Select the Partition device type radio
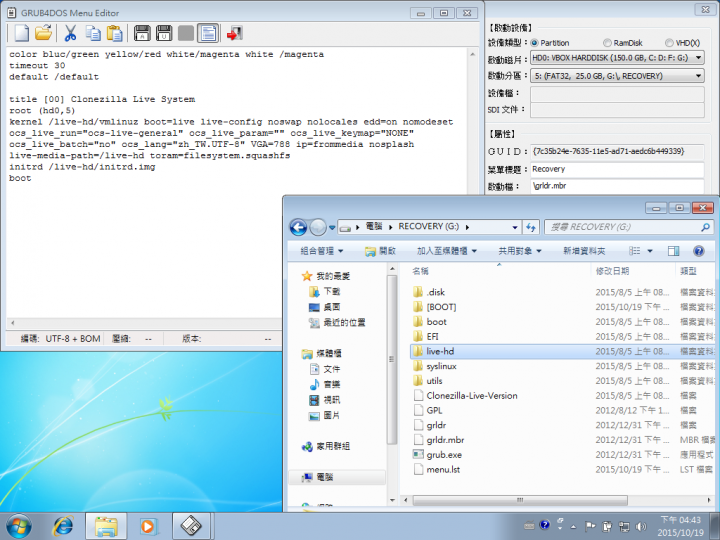 click(x=534, y=43)
